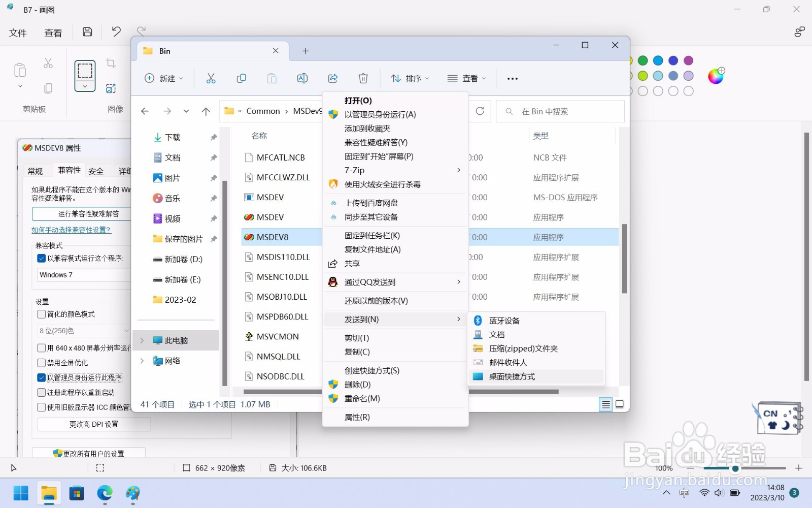Click the Cut icon in Explorer toolbar
The height and width of the screenshot is (508, 812).
tap(211, 78)
